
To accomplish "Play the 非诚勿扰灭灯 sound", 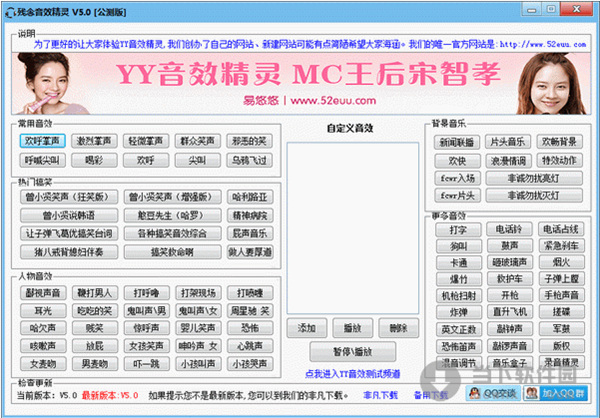I will (534, 196).
